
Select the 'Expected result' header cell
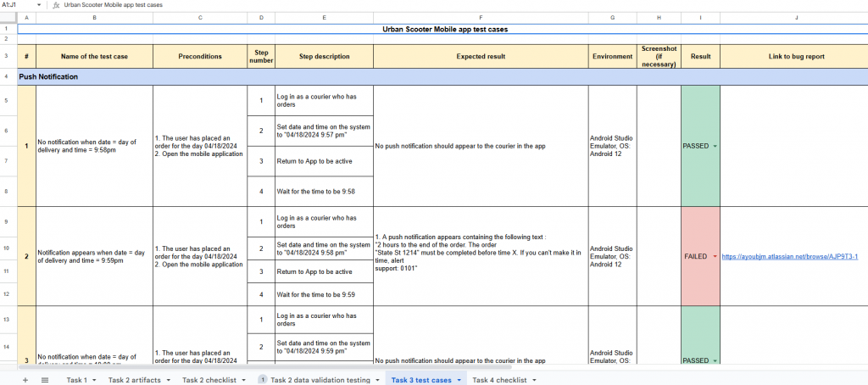coord(481,56)
